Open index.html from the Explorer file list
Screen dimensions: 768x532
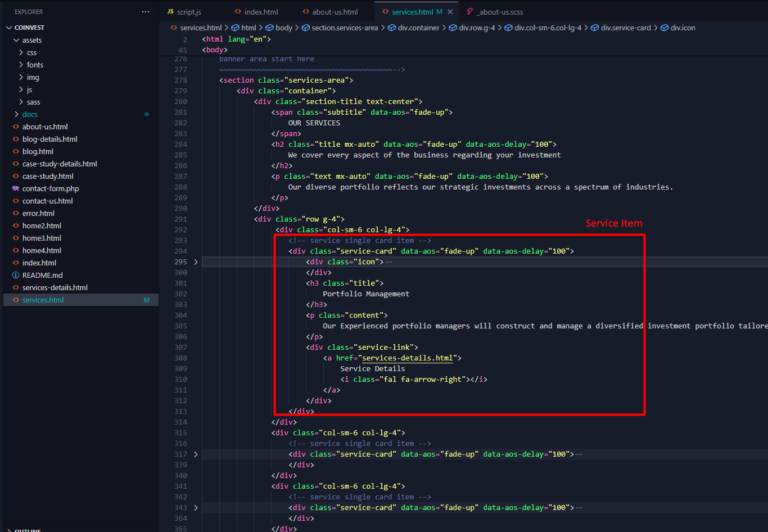point(39,263)
